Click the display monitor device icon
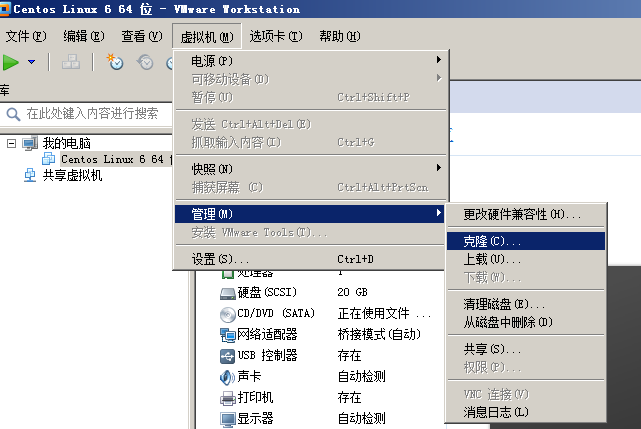The width and height of the screenshot is (641, 429). click(x=228, y=419)
